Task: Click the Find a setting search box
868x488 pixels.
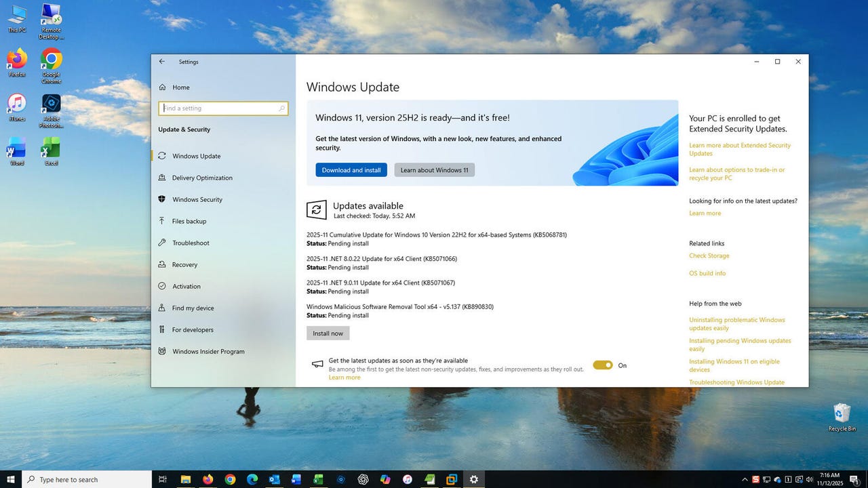Action: coord(218,108)
